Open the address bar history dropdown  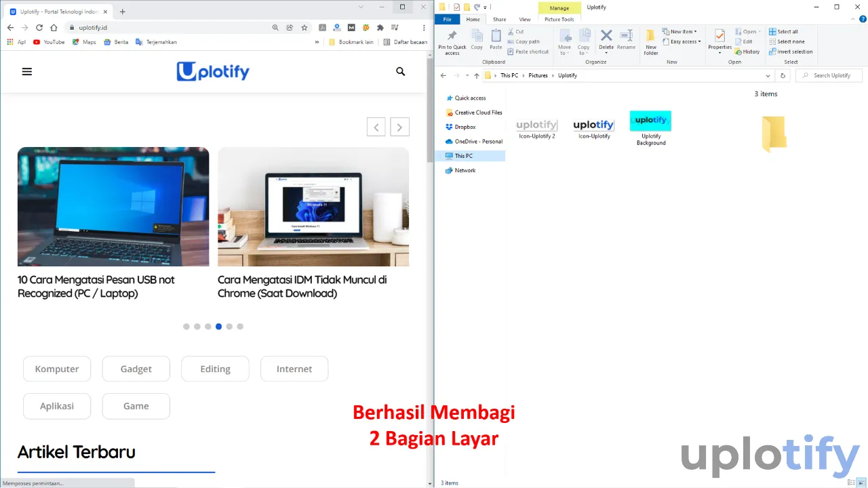coord(768,75)
